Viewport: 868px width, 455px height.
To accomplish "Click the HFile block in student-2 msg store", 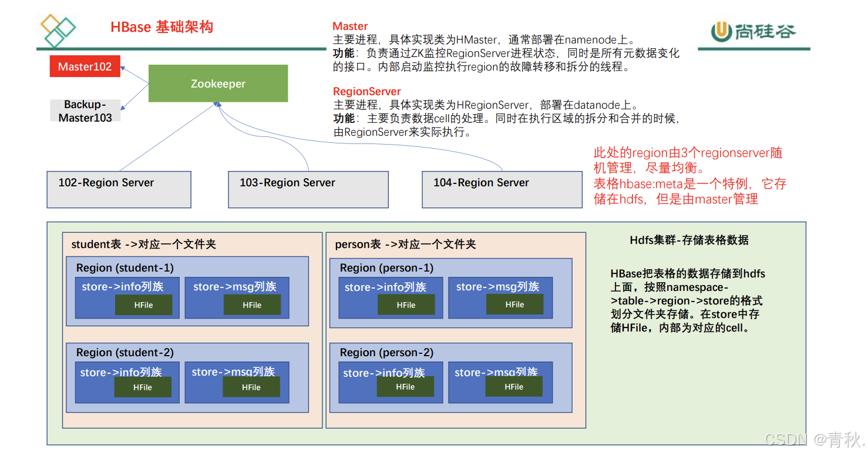I will click(x=251, y=387).
